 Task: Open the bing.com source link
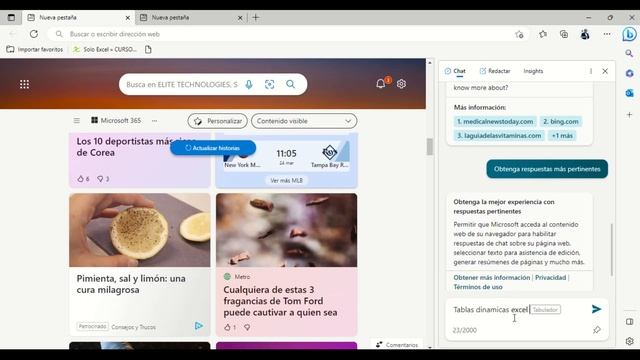tap(560, 122)
